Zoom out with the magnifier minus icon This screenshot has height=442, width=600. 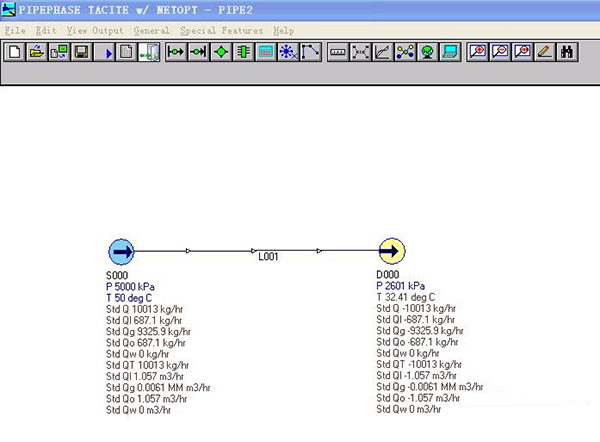[500, 52]
